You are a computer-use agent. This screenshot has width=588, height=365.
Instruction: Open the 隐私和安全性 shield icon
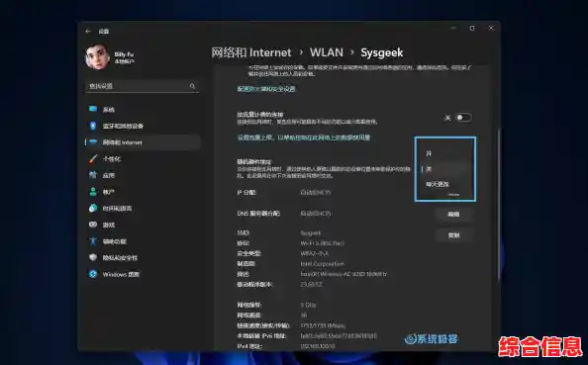tap(93, 257)
